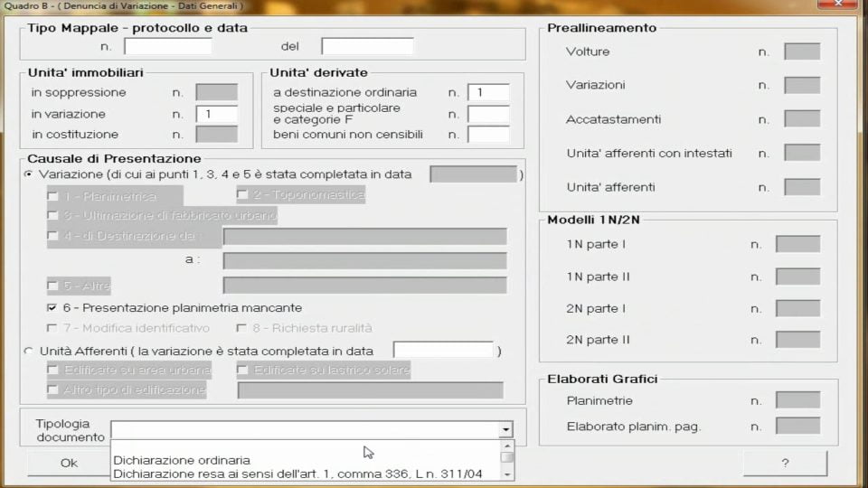The width and height of the screenshot is (868, 488).
Task: Click the 'in soppressione' number field
Action: pyautogui.click(x=216, y=92)
